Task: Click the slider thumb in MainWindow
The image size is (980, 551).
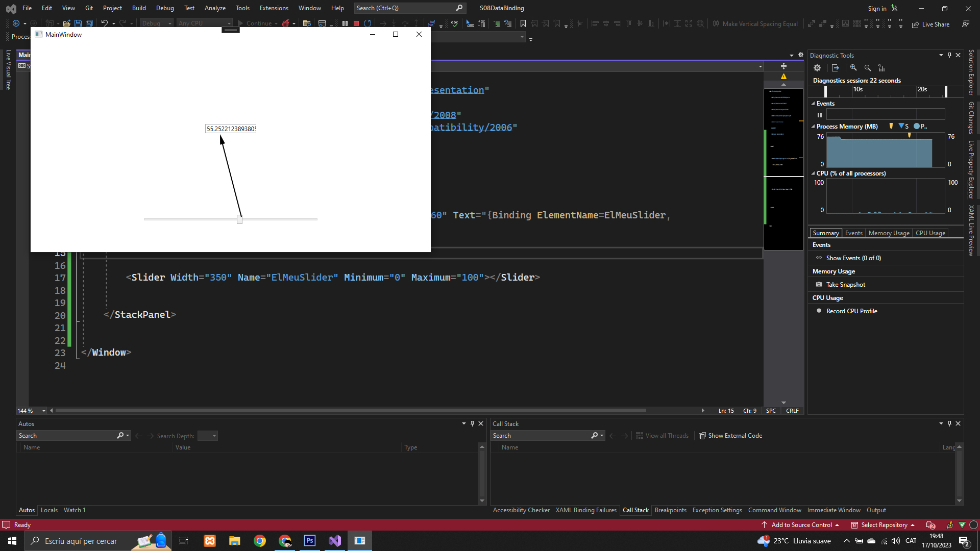Action: 239,219
